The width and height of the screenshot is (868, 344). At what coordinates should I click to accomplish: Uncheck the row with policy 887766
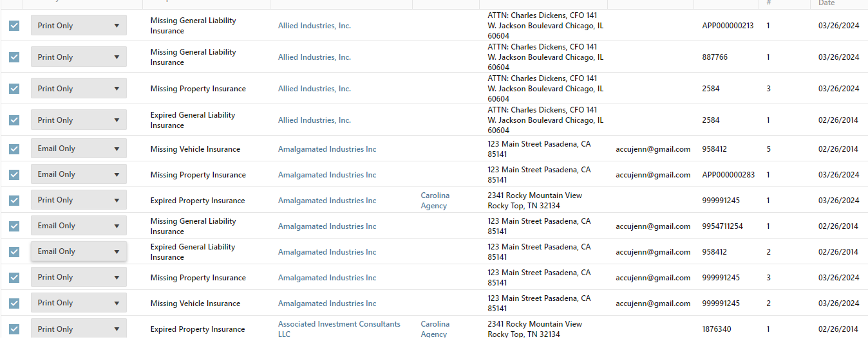(14, 57)
